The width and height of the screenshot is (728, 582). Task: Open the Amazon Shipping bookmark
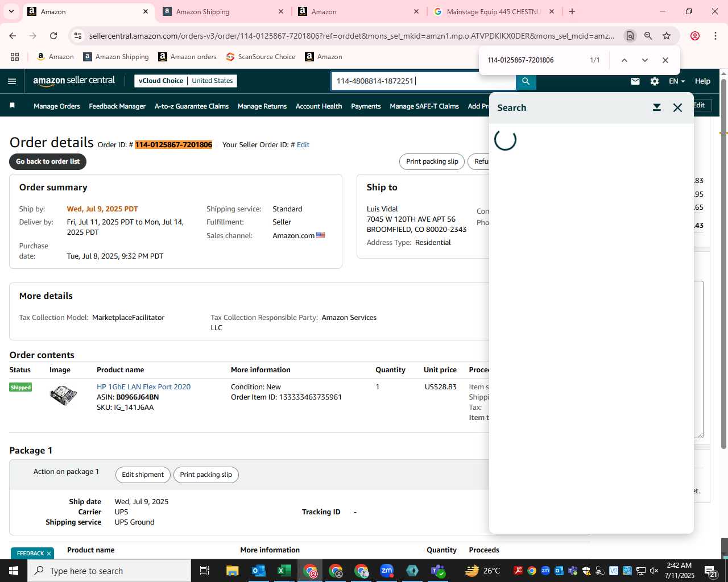pyautogui.click(x=116, y=57)
